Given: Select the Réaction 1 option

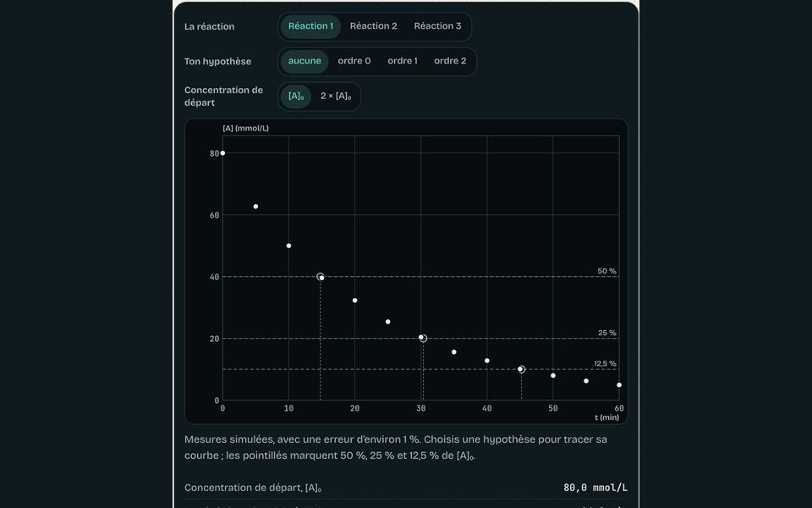Looking at the screenshot, I should tap(310, 26).
